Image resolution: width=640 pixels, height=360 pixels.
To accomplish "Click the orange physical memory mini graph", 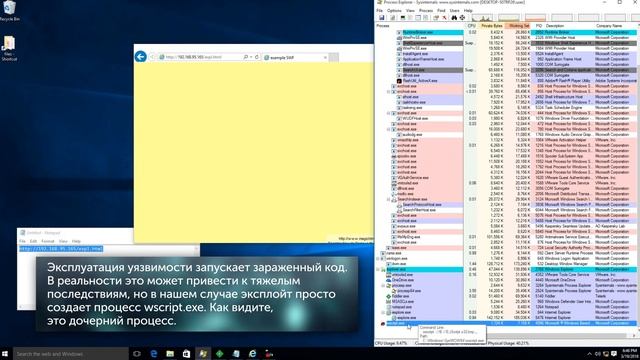I will tap(535, 18).
